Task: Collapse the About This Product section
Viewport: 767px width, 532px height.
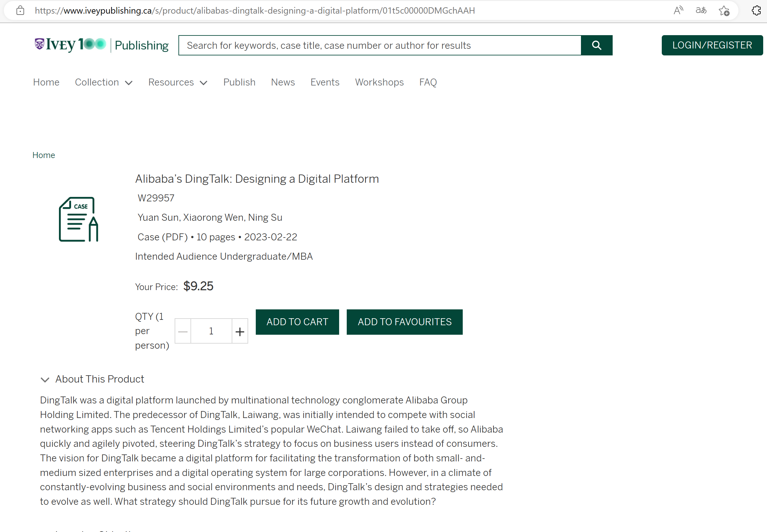Action: pos(45,379)
